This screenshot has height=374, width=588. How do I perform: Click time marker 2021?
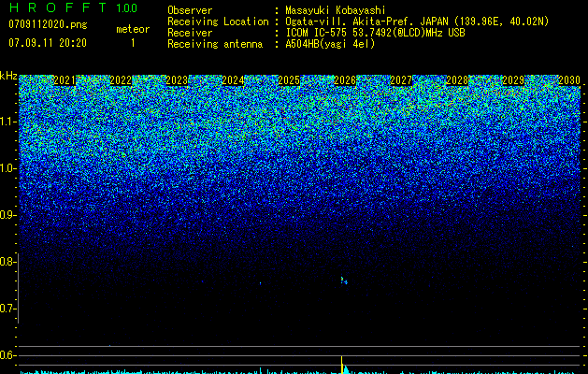coord(65,80)
